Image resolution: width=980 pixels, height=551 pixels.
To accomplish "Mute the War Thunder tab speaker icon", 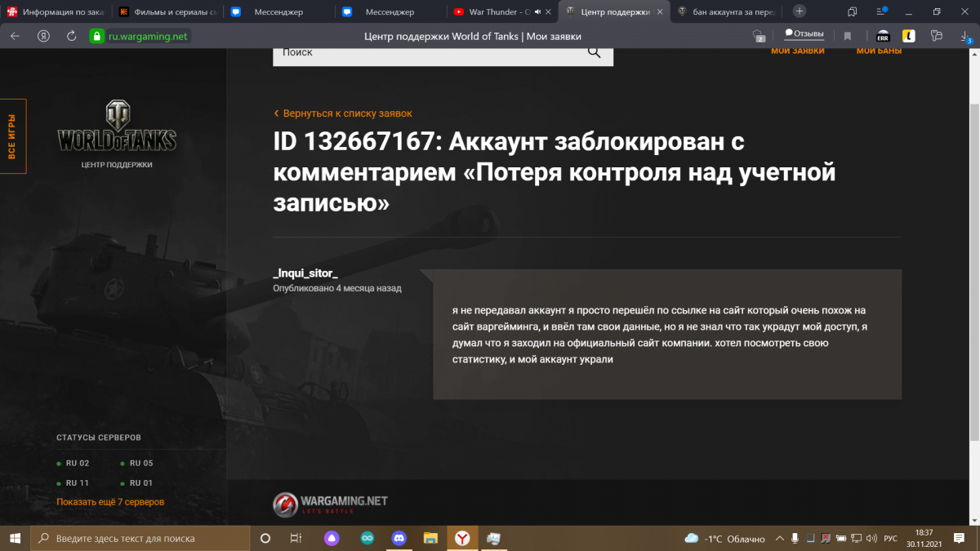I will pos(537,12).
